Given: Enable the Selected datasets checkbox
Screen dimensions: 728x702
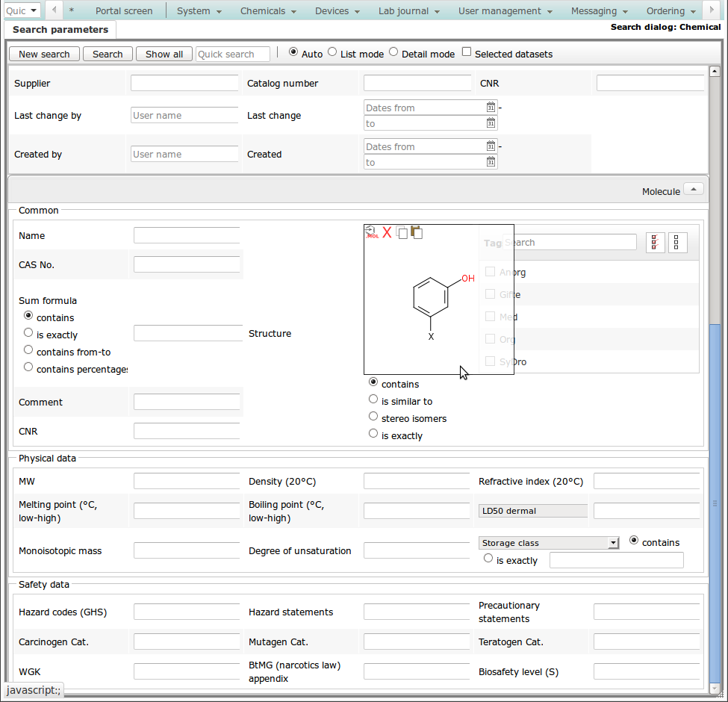Looking at the screenshot, I should [467, 52].
